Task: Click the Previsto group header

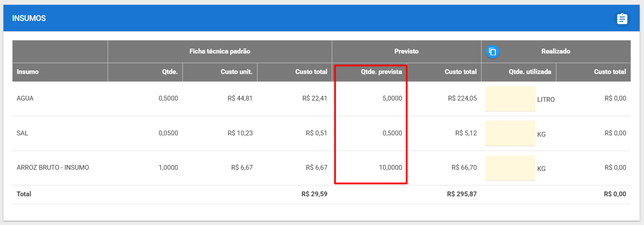Action: (x=406, y=51)
